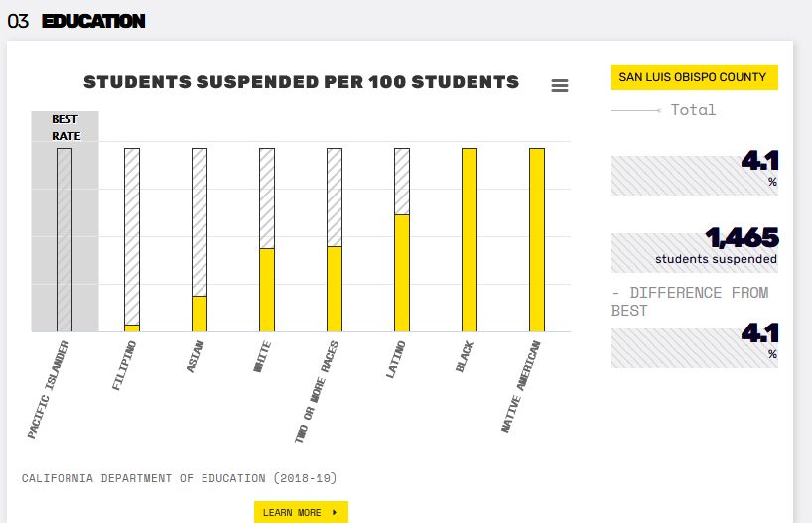Screen dimensions: 812x523
Task: Click the San Luis Obispo County label
Action: tap(695, 77)
